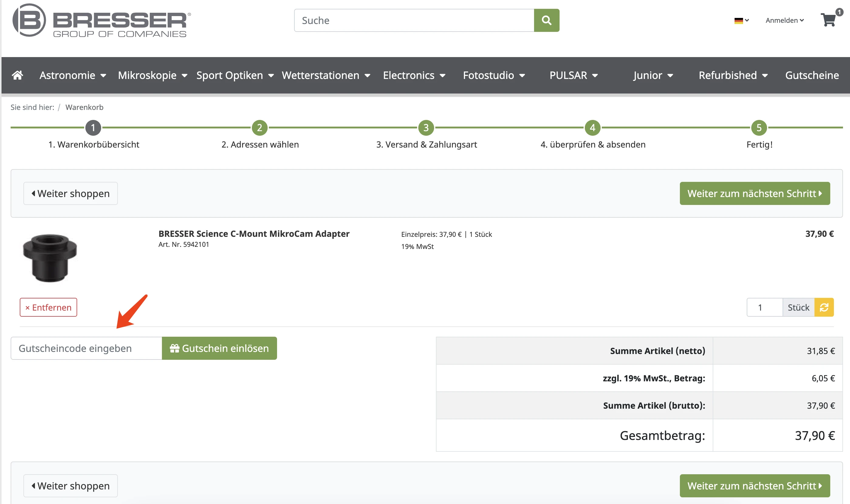Select step 5 Fertig! circle

[x=759, y=128]
